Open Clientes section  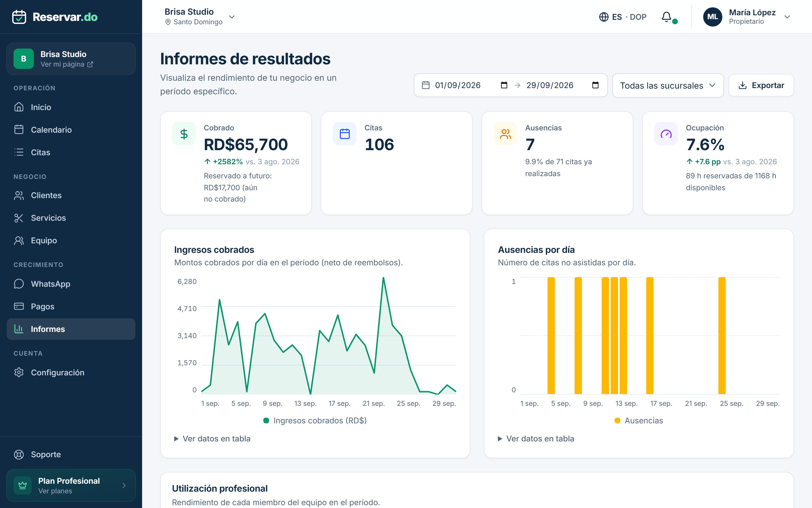(x=71, y=195)
